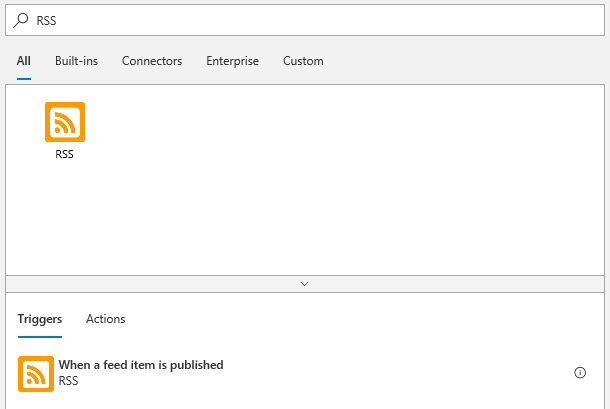Focus the search box containing RSS
The width and height of the screenshot is (610, 409).
[305, 20]
